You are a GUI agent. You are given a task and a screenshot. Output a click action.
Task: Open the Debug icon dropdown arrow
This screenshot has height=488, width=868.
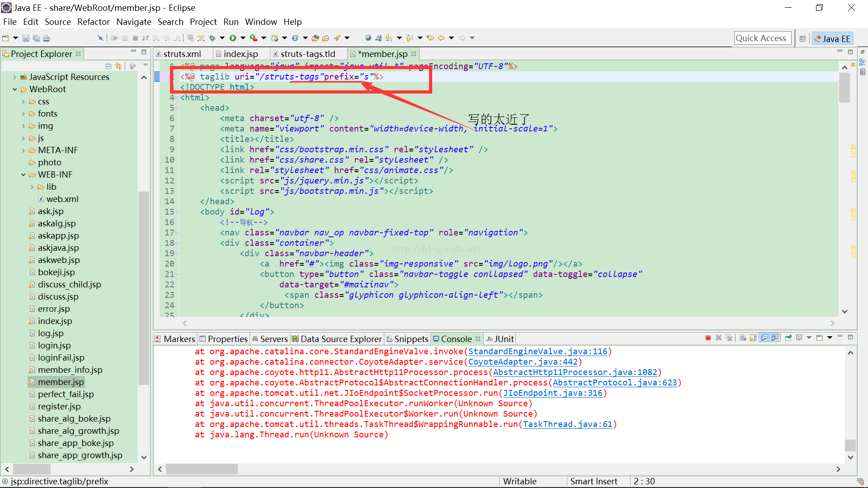point(222,38)
